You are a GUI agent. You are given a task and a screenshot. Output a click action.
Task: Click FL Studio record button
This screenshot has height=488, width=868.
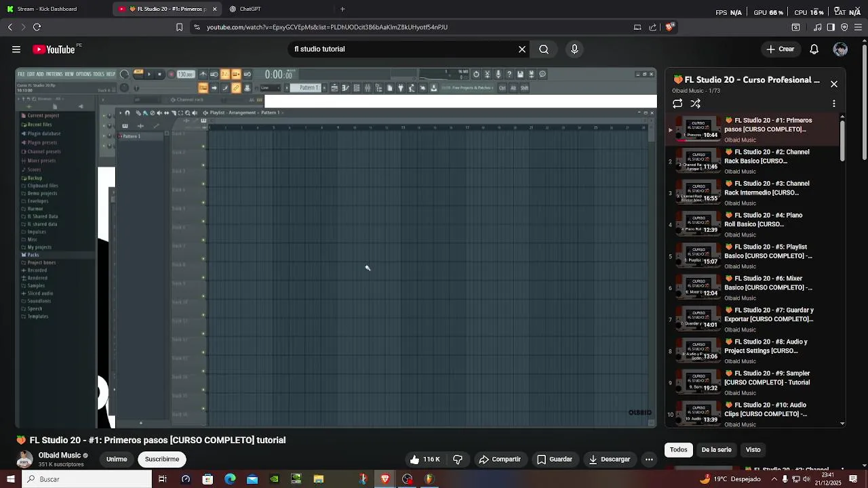click(x=171, y=74)
